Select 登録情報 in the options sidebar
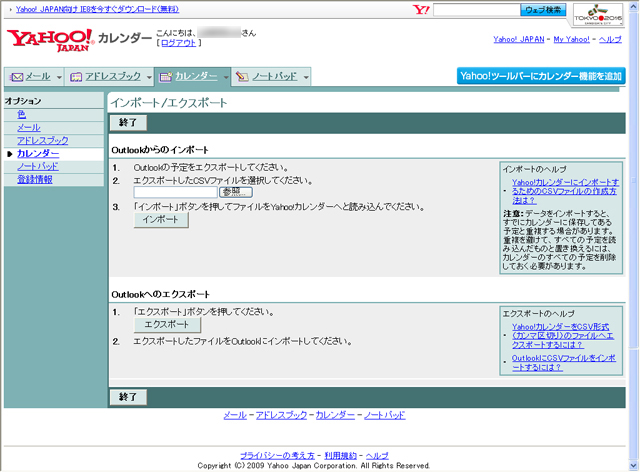 (x=35, y=180)
